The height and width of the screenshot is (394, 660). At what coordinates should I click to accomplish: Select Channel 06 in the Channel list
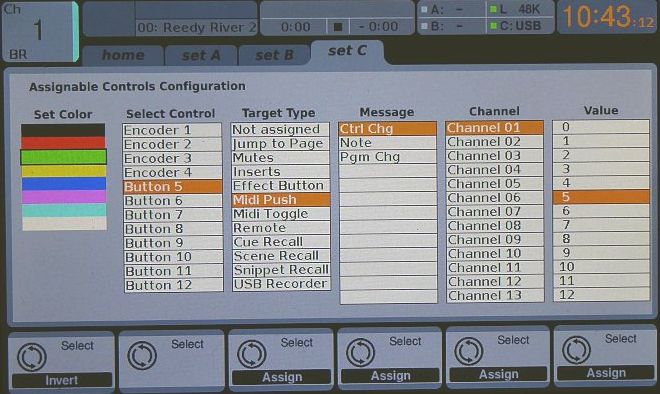tap(495, 198)
